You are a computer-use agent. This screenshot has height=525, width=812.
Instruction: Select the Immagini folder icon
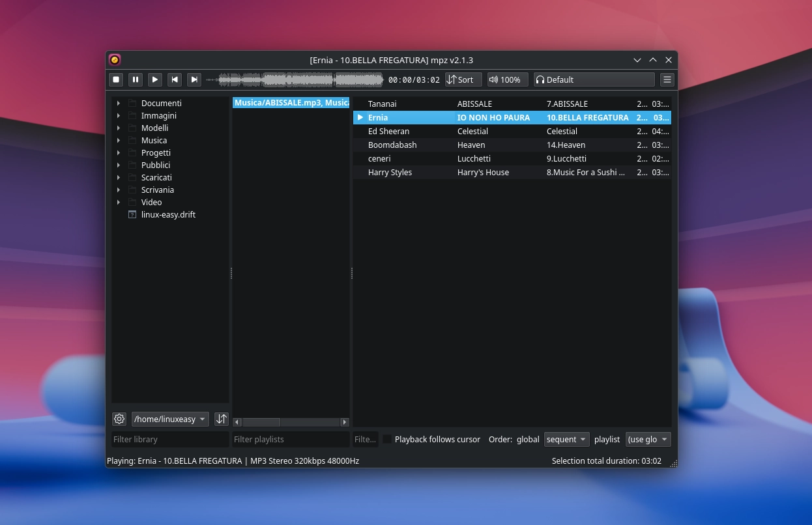(x=132, y=115)
